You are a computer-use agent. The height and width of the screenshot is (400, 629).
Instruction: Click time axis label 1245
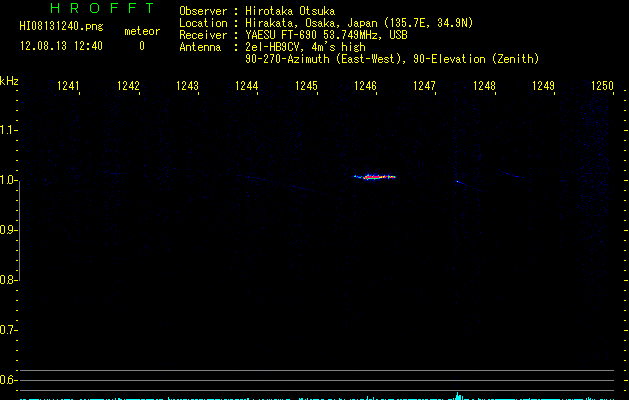(306, 86)
